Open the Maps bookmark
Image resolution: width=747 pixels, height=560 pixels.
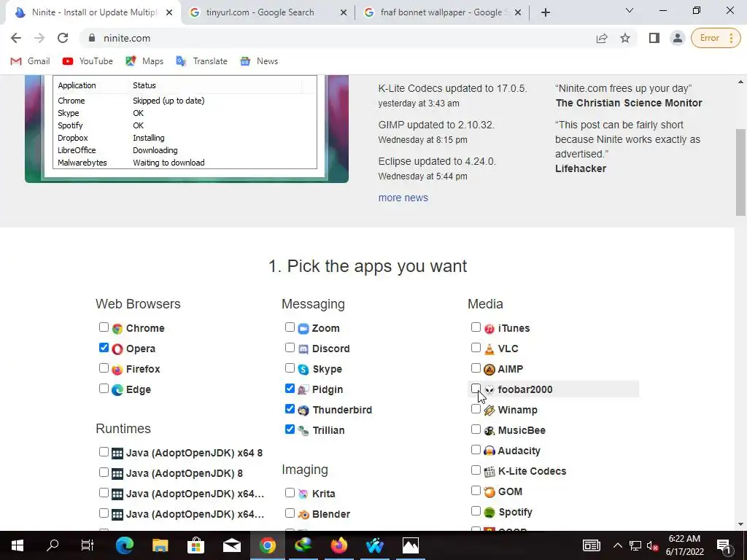click(144, 61)
